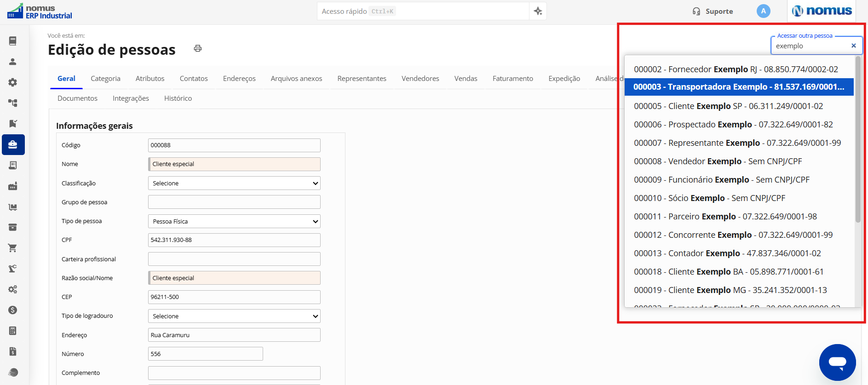Select 000012 - Concorrente Exemplo
Image resolution: width=868 pixels, height=385 pixels.
[x=739, y=235]
